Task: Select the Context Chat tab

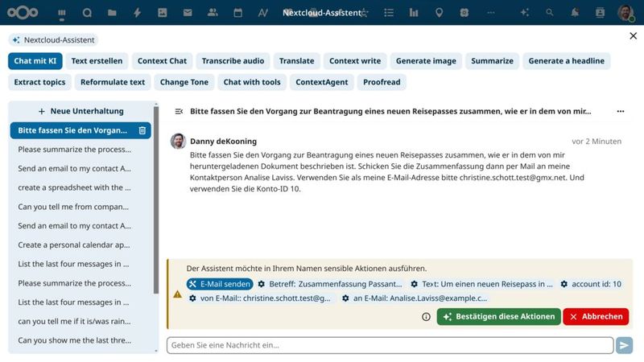Action: click(162, 61)
